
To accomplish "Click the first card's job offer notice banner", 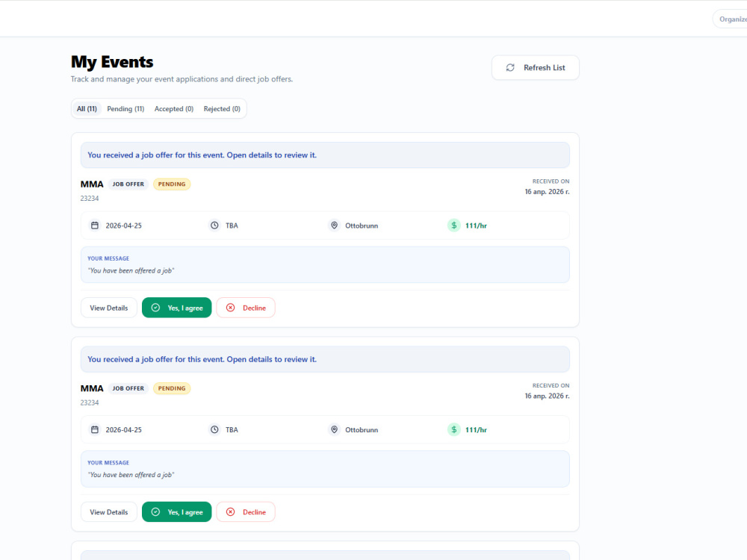I will point(325,155).
